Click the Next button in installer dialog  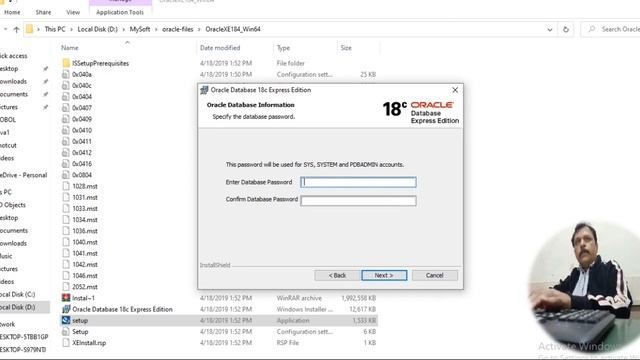(384, 276)
